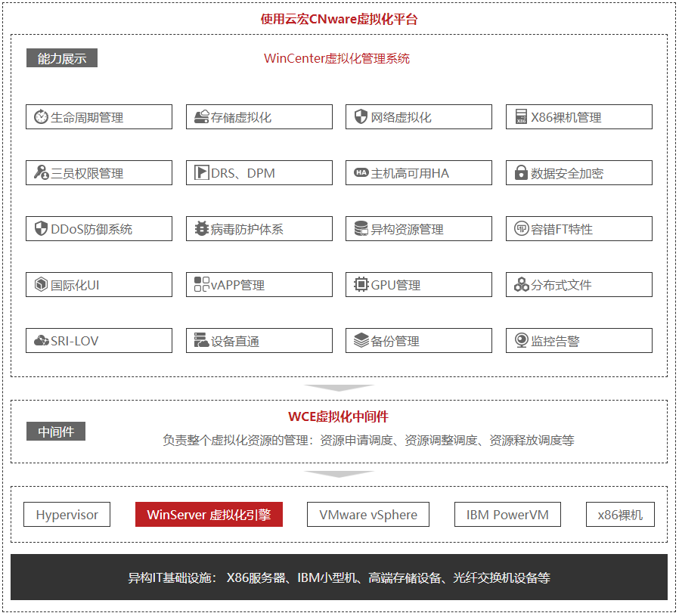Click the hexagons icon beside 分布式文件
679x616 pixels.
(x=522, y=284)
